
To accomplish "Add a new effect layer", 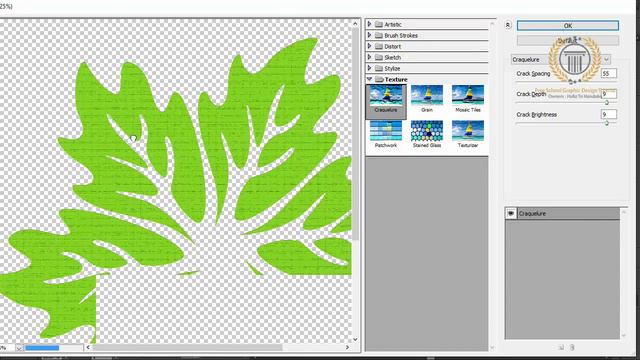I will [561, 347].
